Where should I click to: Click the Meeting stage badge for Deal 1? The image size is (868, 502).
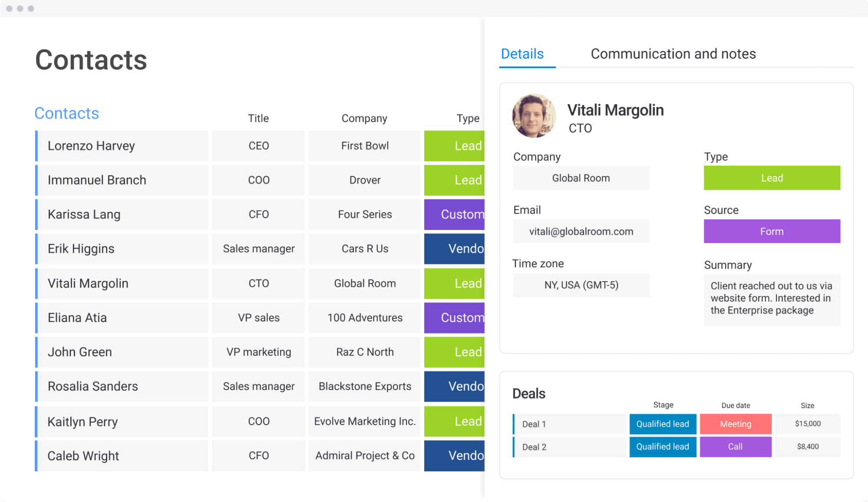(735, 423)
